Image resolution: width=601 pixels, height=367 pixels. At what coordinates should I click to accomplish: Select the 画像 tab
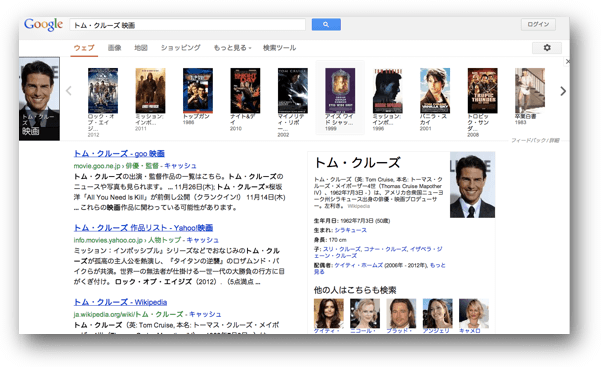(x=114, y=48)
